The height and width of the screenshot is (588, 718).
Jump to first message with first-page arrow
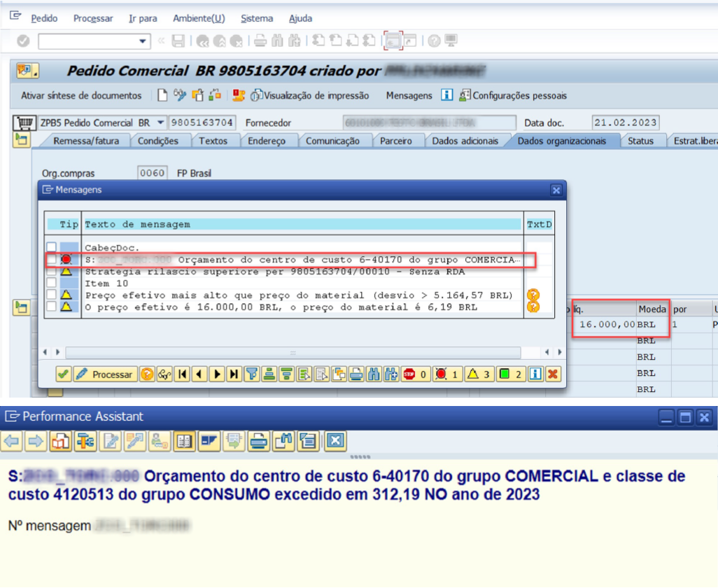coord(183,374)
